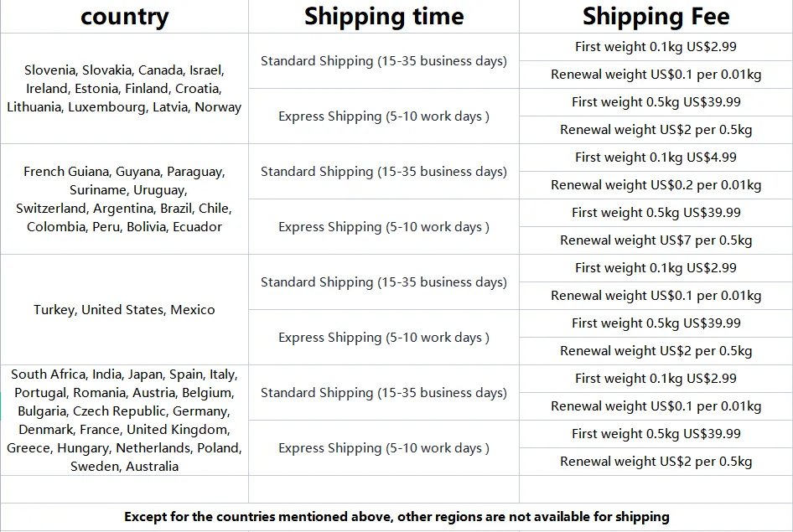Select the "Shipping time" column header

coord(384,17)
